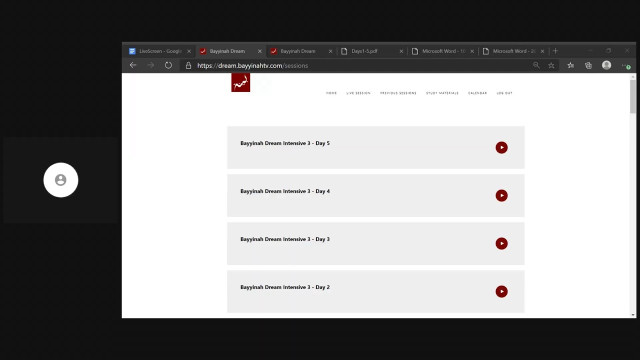Click the title 'Bayyinah Dream Intensive 3 - Day 3'
Screen dimensions: 640x360
pyautogui.click(x=285, y=239)
